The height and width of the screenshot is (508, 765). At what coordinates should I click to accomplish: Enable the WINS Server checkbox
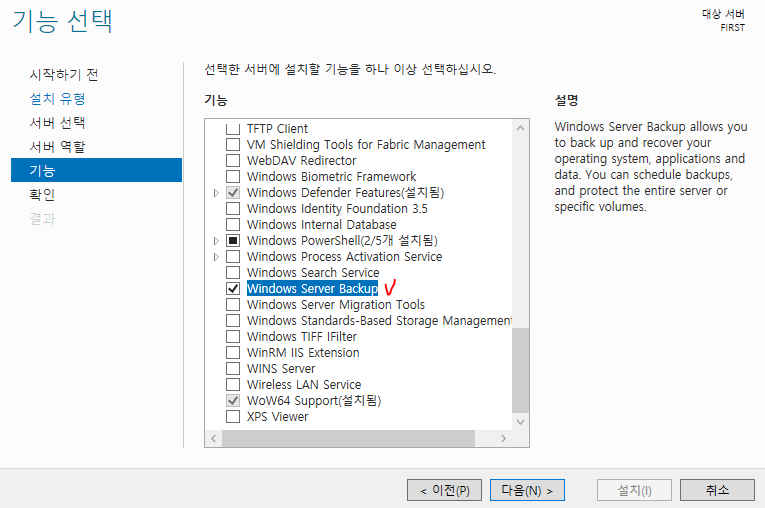233,368
